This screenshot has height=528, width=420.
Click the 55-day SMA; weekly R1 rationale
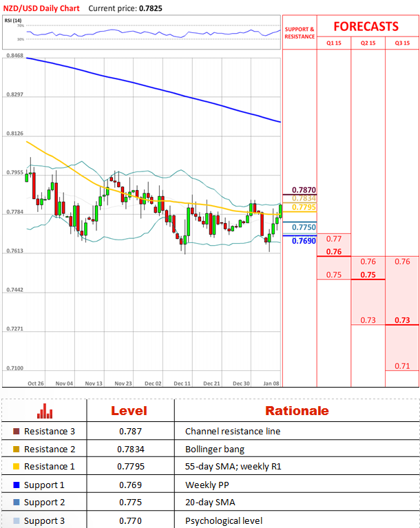233,467
